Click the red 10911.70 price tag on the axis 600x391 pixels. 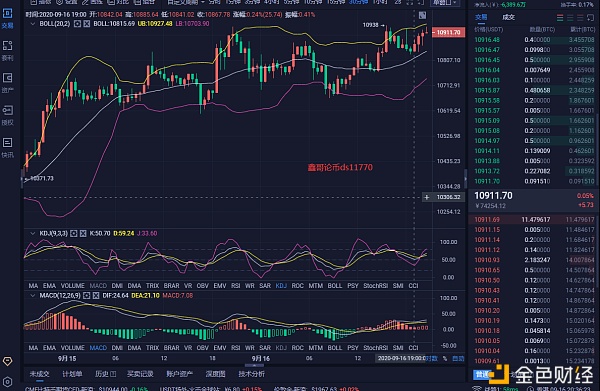coord(448,33)
